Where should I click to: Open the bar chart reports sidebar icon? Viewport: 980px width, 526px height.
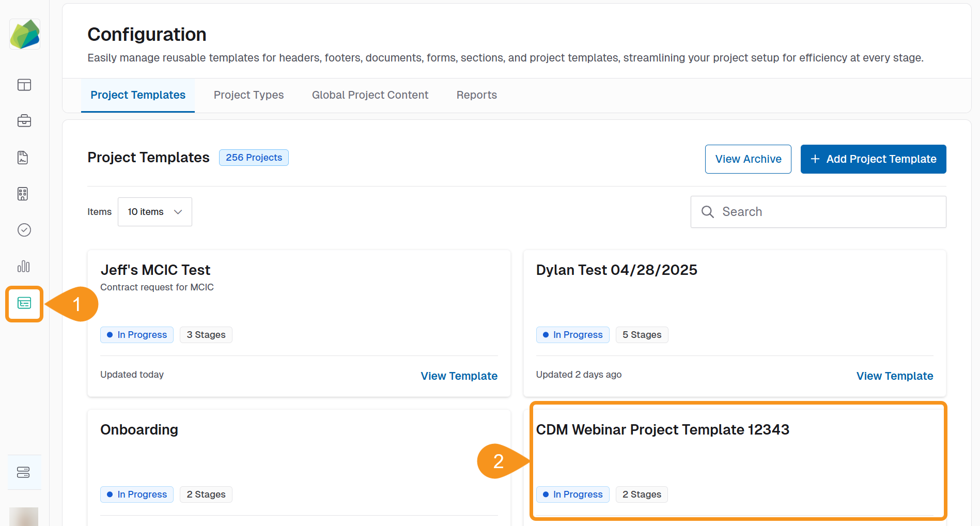[x=24, y=266]
